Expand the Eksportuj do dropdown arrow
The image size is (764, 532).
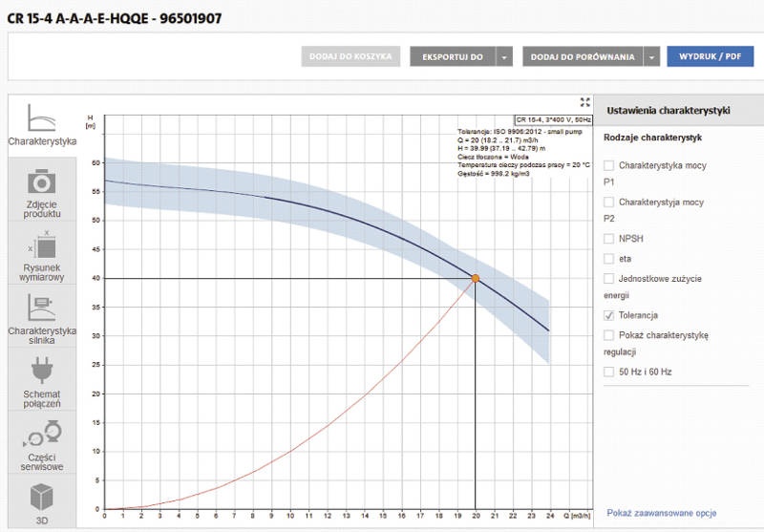[x=504, y=57]
